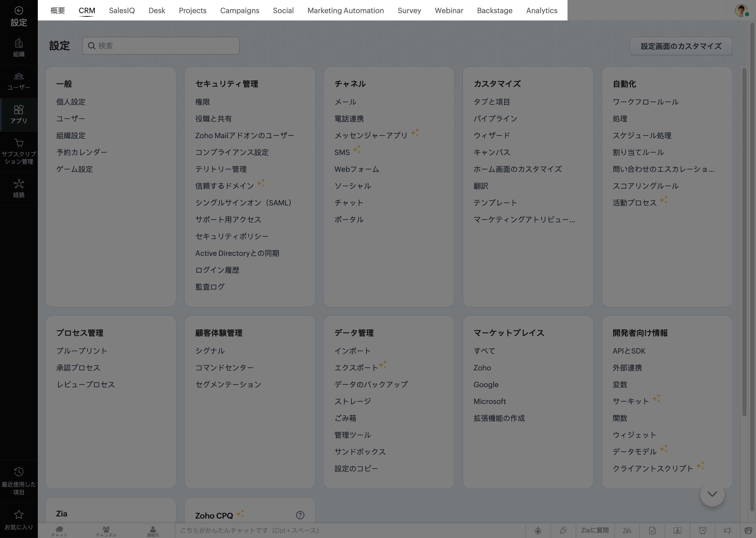This screenshot has height=538, width=756.
Task: Click the 設定画面のカスタマイズ button
Action: click(681, 45)
